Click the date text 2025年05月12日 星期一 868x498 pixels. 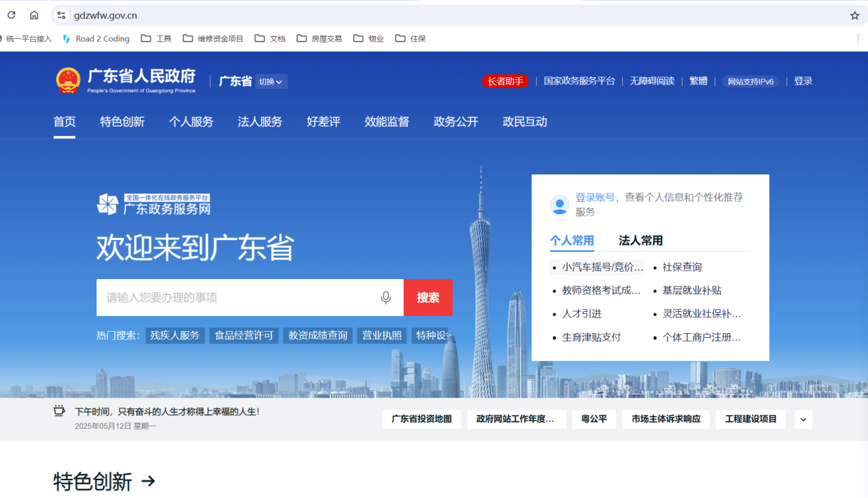click(116, 425)
